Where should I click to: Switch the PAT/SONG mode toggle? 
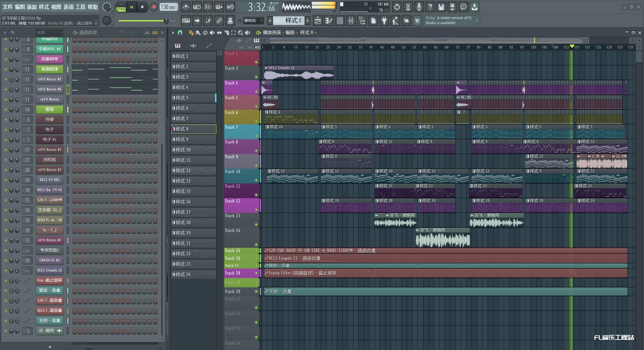[x=121, y=7]
